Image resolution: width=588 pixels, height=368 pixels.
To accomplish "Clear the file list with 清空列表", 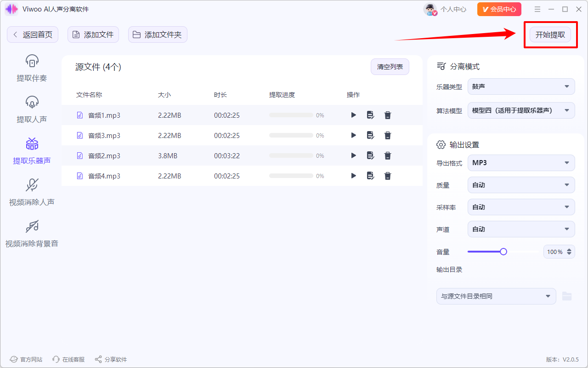I will tap(390, 67).
